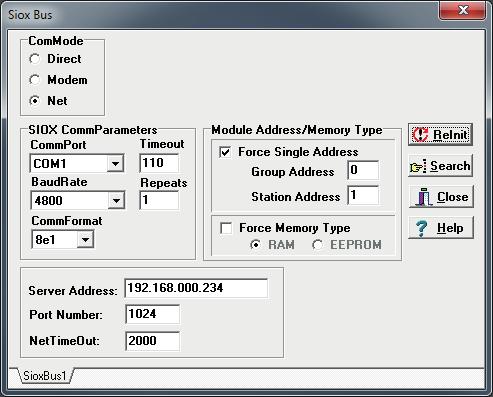Open Help with the question mark button
Screen dimensions: 493x397
(441, 228)
